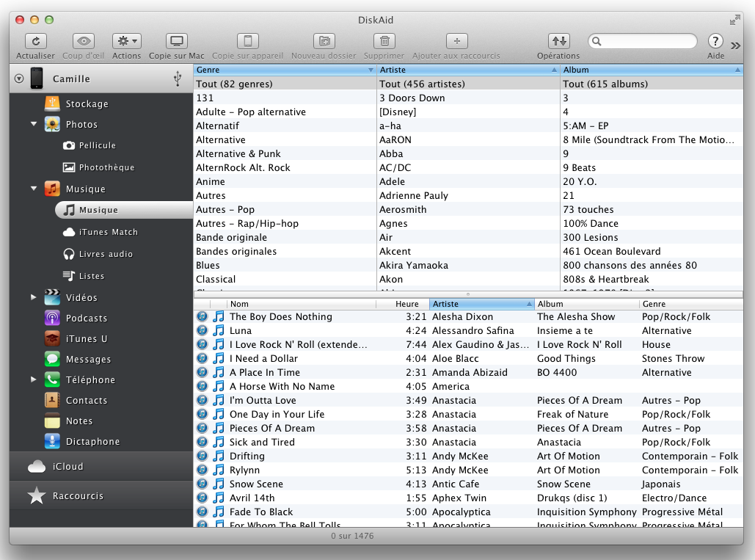Open the Aide help button
This screenshot has width=755, height=560.
715,42
